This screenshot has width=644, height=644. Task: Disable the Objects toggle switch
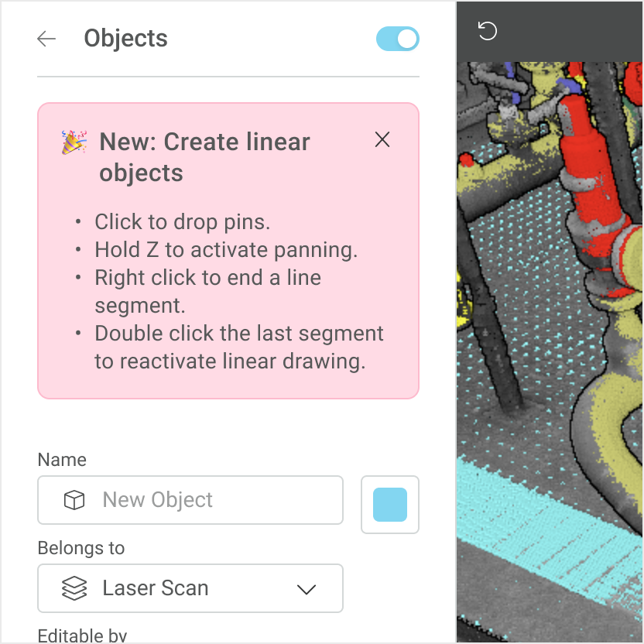click(x=397, y=38)
